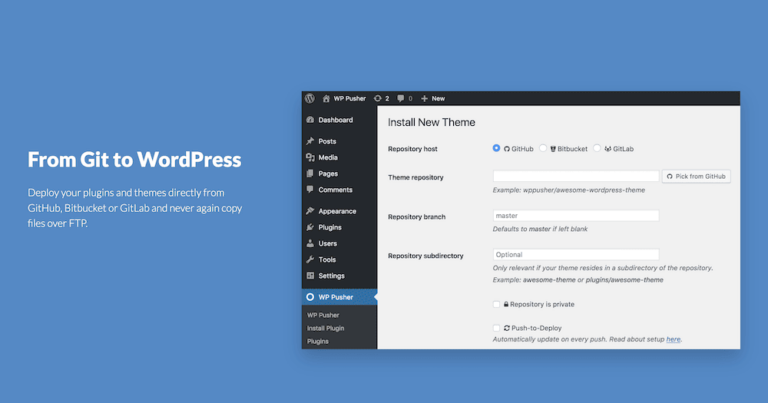Expand the WP Pusher sidebar menu
The image size is (768, 403).
[335, 297]
